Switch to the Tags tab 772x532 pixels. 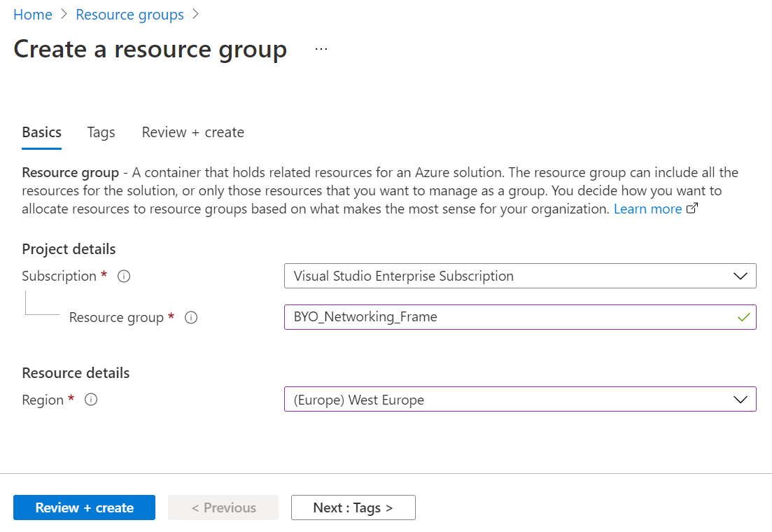(101, 132)
